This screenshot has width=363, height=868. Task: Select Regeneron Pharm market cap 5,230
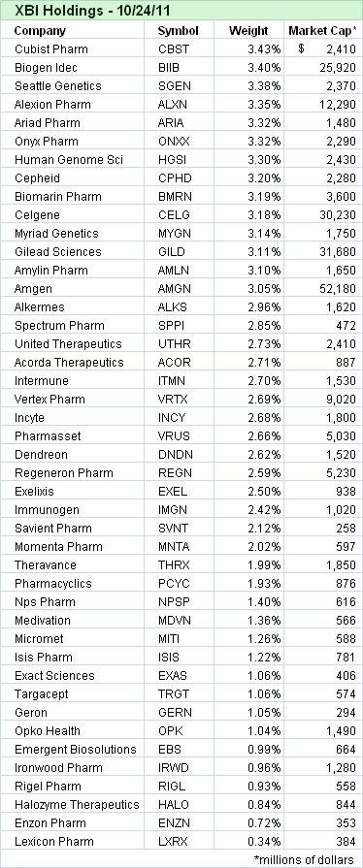pos(323,472)
